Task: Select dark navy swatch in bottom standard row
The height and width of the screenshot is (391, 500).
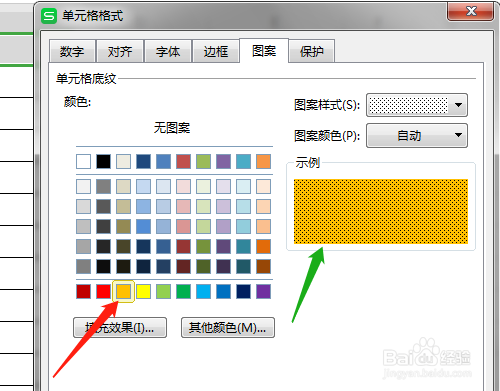Action: coord(243,291)
